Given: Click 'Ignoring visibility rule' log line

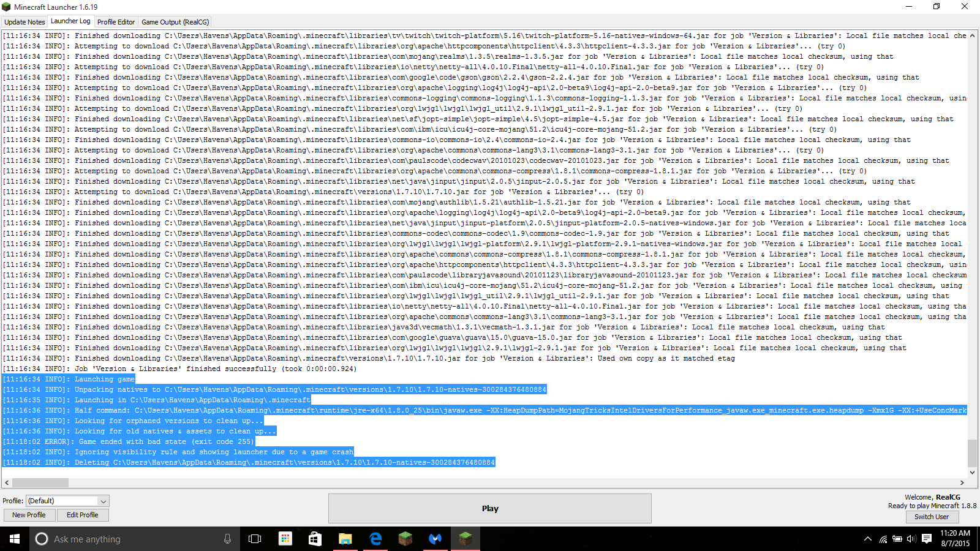Looking at the screenshot, I should point(178,452).
